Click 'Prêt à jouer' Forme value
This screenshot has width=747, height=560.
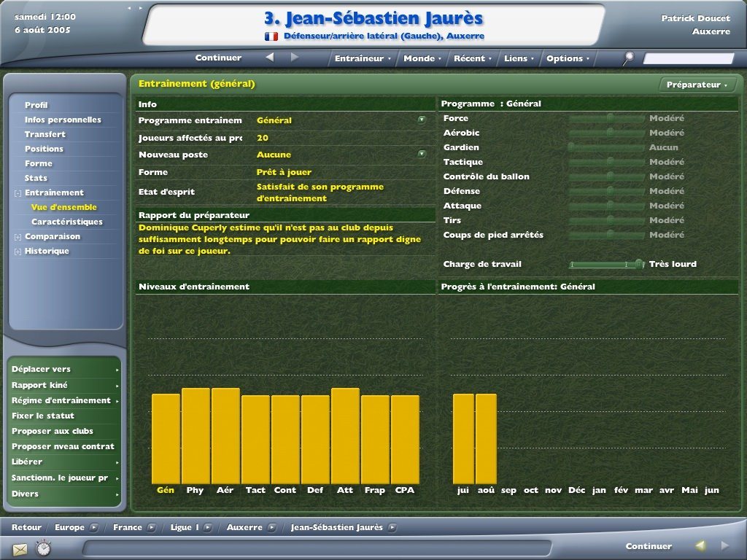pos(284,172)
